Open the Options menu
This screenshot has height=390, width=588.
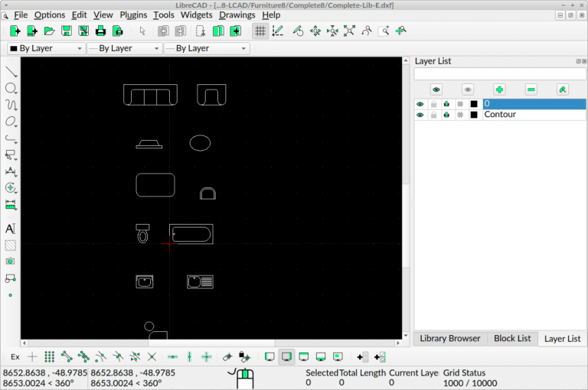click(x=50, y=15)
